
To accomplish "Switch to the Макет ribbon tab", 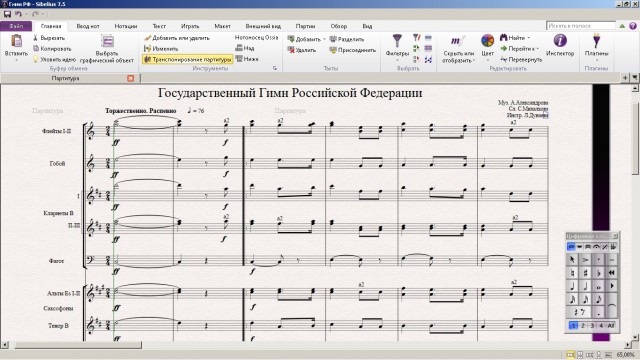I will 222,26.
